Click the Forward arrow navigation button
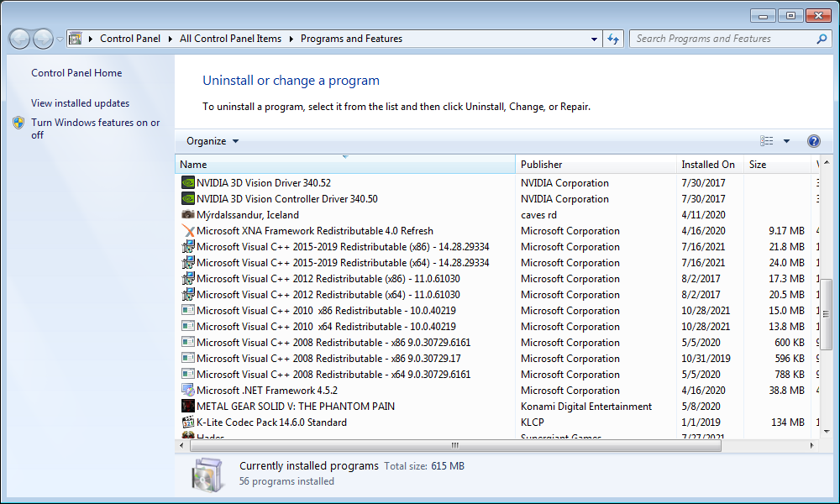 click(x=43, y=39)
